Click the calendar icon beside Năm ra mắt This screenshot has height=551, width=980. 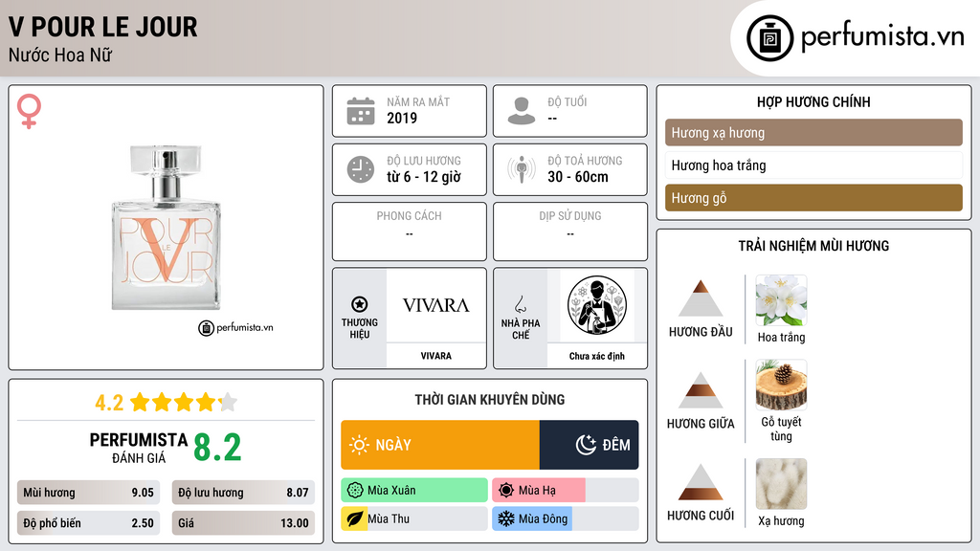tap(361, 111)
